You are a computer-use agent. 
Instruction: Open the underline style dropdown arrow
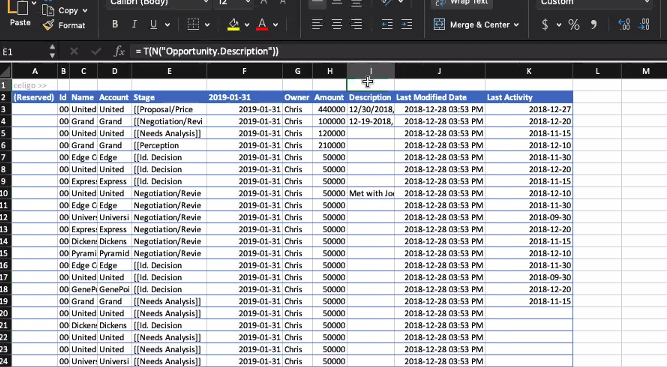(x=167, y=25)
